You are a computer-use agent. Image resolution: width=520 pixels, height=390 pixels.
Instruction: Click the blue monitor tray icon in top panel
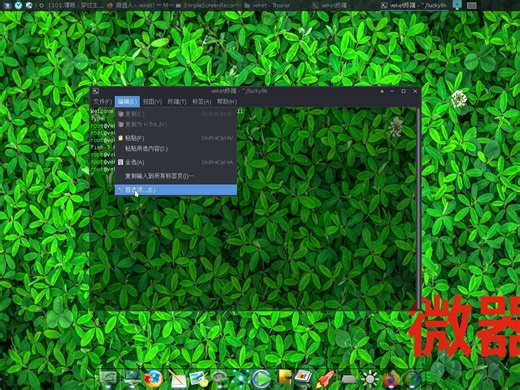[457, 5]
